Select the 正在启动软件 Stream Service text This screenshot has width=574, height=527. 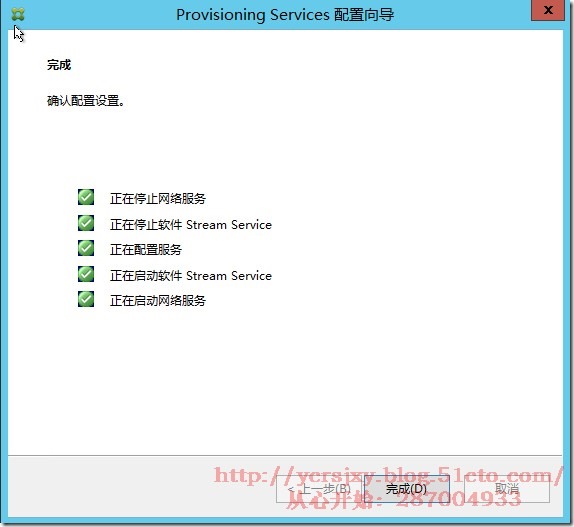pos(191,276)
